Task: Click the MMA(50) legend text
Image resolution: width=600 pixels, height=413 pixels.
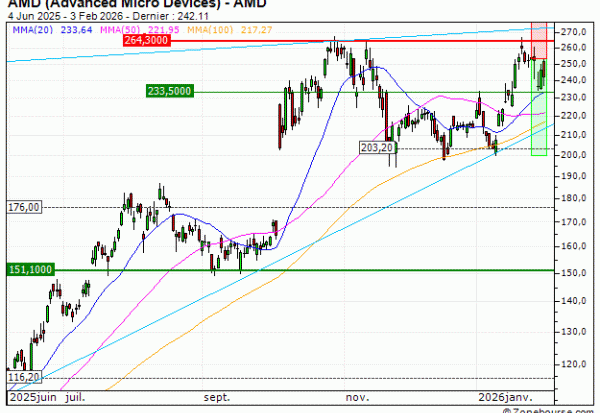Action: pos(121,29)
